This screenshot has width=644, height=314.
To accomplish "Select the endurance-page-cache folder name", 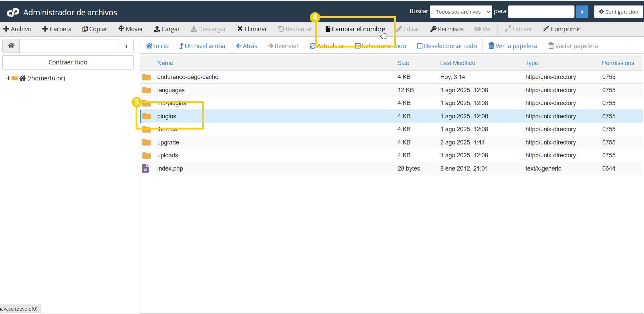I will pyautogui.click(x=188, y=77).
